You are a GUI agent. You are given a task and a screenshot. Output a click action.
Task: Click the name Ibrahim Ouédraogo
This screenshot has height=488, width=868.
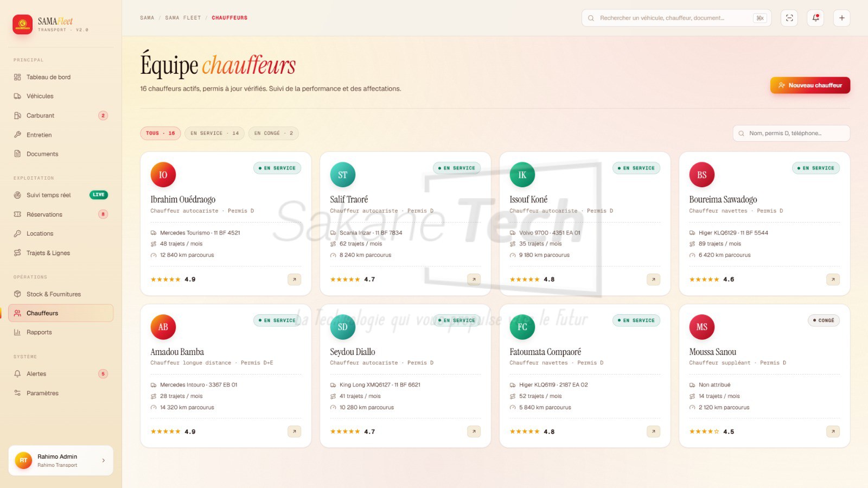pos(183,200)
